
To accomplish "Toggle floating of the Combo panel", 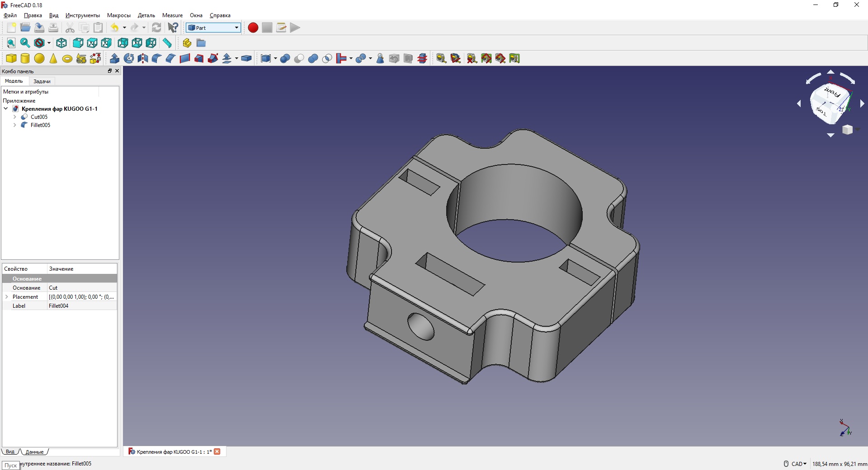I will pyautogui.click(x=109, y=71).
